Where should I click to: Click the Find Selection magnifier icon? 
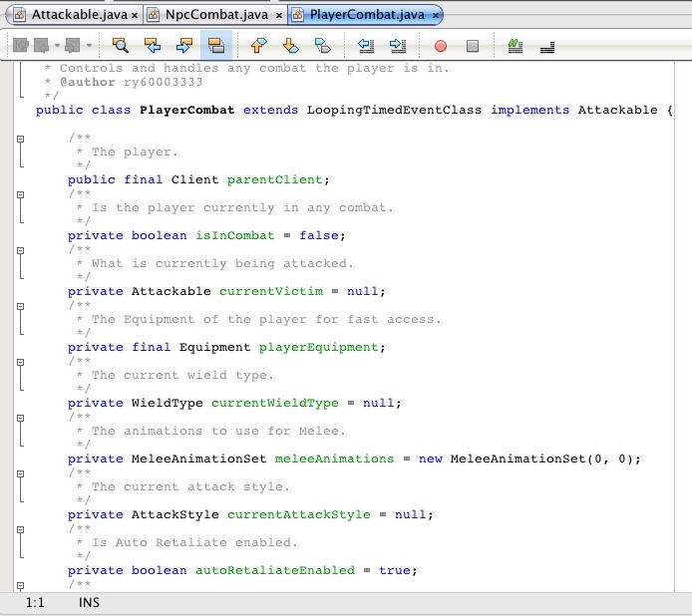pos(120,46)
